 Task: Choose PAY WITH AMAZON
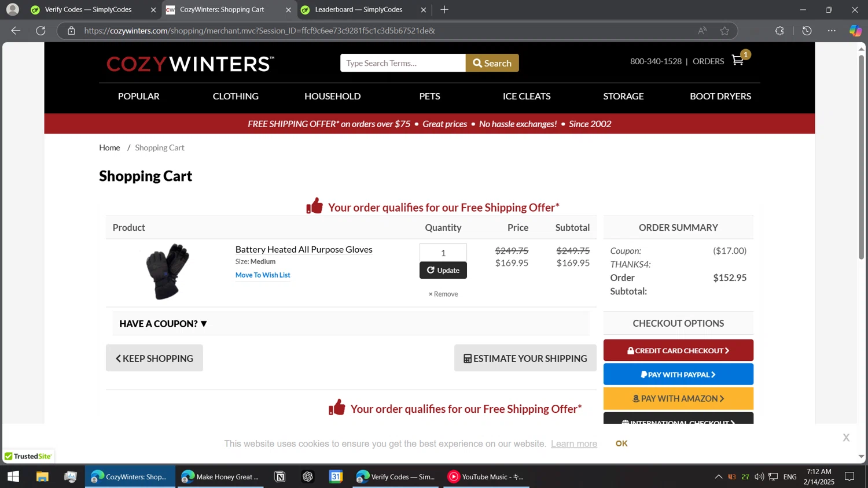(678, 398)
